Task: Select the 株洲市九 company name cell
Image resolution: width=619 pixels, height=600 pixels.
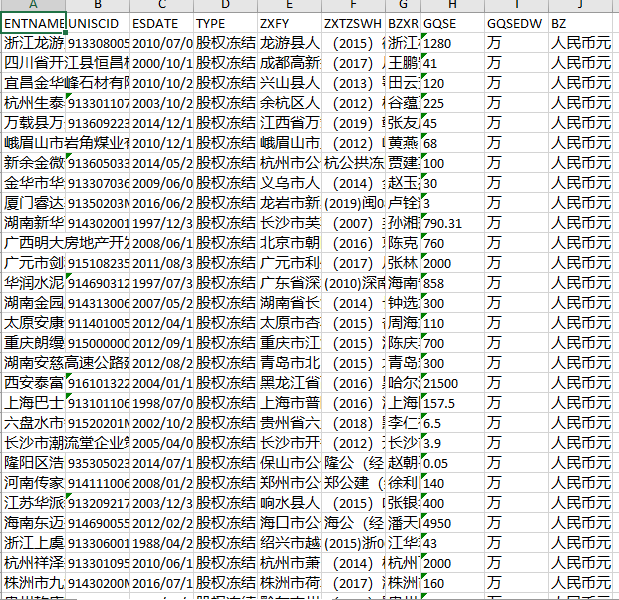Action: pyautogui.click(x=34, y=583)
